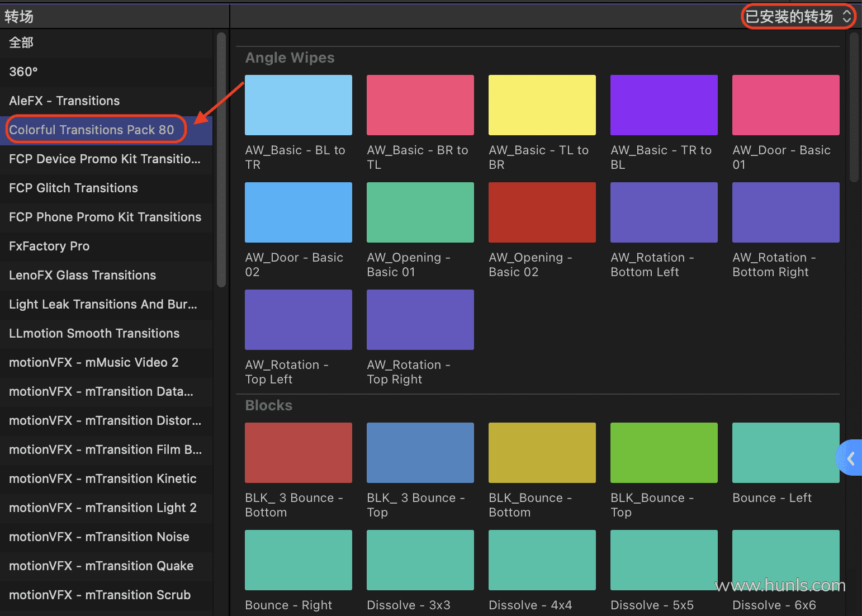This screenshot has height=616, width=862.
Task: Choose the AW_Basic - TR to BL transition
Action: point(664,105)
